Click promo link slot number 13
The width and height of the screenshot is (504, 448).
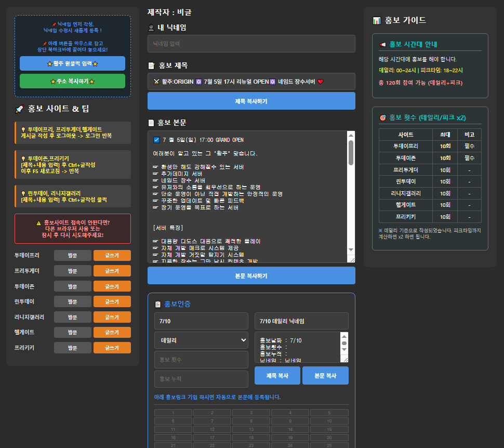point(251,429)
